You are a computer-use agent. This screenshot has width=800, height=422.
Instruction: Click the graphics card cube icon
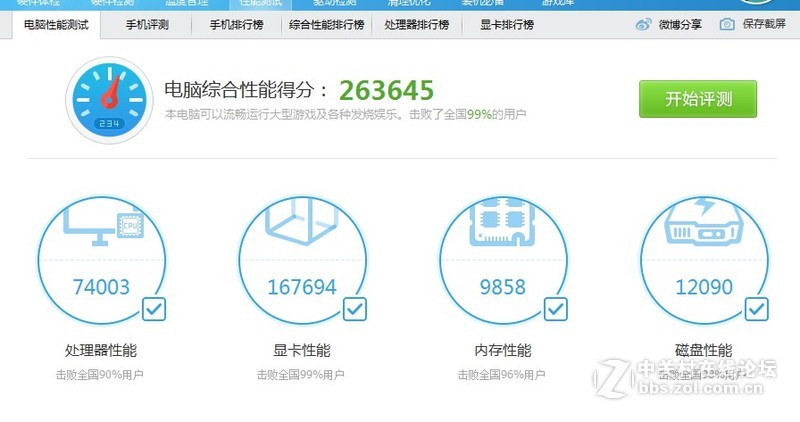pyautogui.click(x=302, y=220)
